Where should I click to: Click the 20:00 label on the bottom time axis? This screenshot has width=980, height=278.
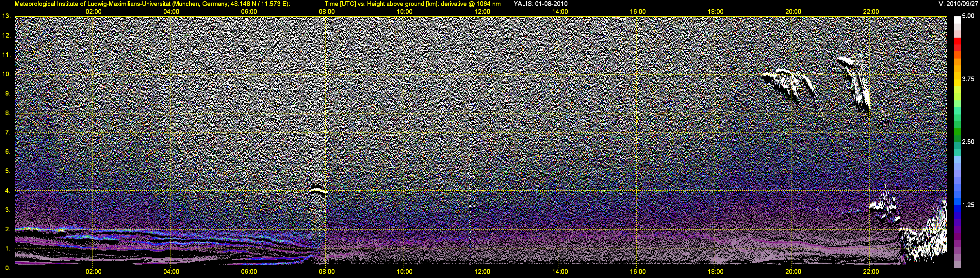tap(793, 272)
